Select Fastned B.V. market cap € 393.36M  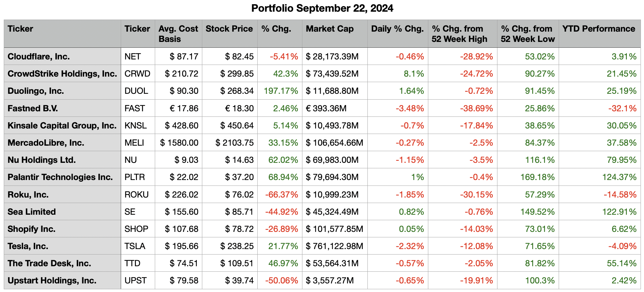[x=326, y=109]
